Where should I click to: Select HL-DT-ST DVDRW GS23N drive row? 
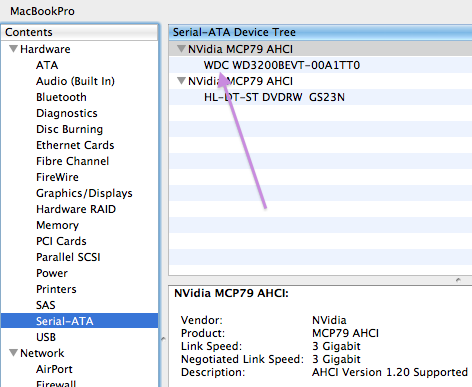pyautogui.click(x=320, y=97)
